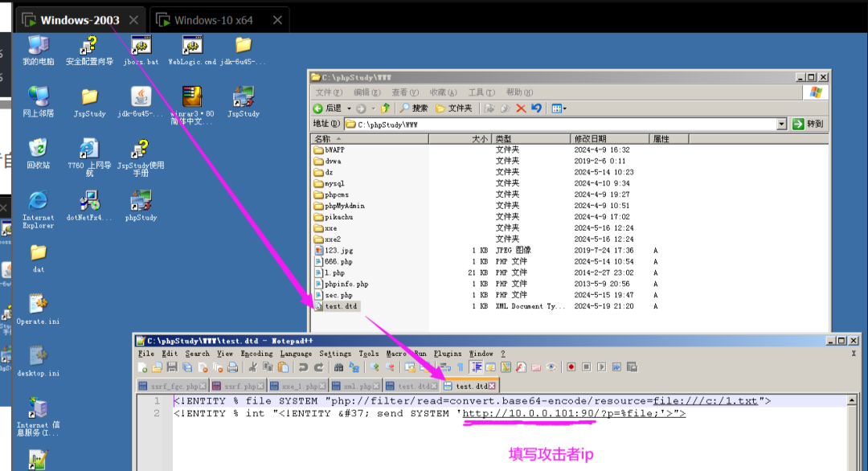This screenshot has width=868, height=471.
Task: Click the Save icon in Notepad++ toolbar
Action: (x=172, y=367)
